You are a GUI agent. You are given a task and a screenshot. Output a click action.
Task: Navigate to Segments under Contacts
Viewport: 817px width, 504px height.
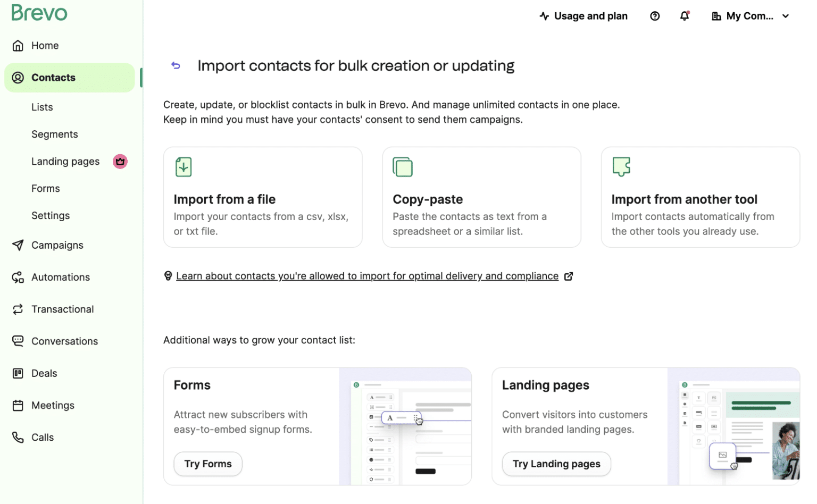click(54, 135)
